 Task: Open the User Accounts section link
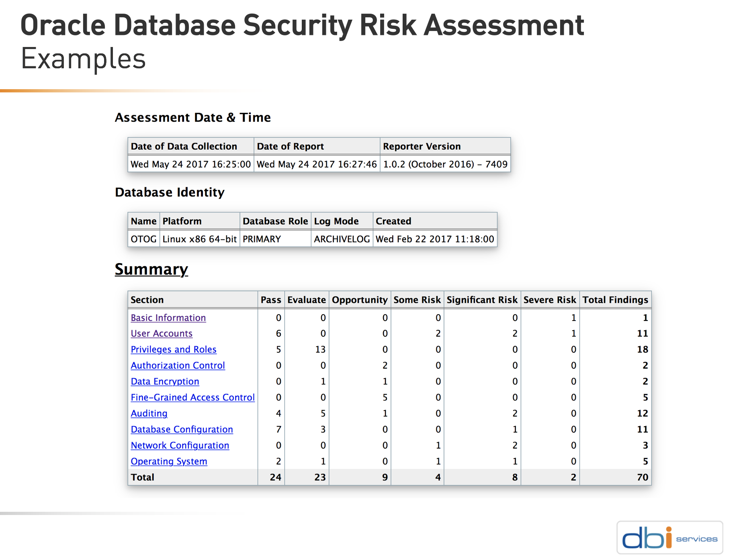pyautogui.click(x=162, y=333)
